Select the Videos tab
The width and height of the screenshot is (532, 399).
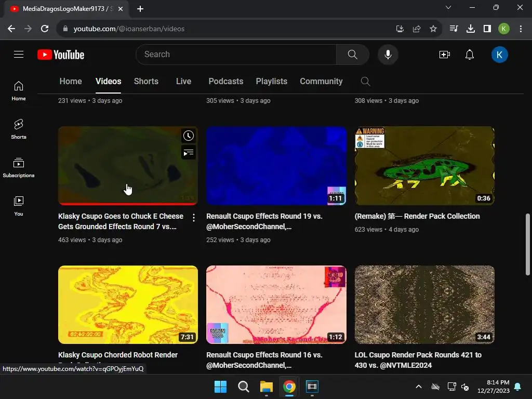click(x=108, y=82)
